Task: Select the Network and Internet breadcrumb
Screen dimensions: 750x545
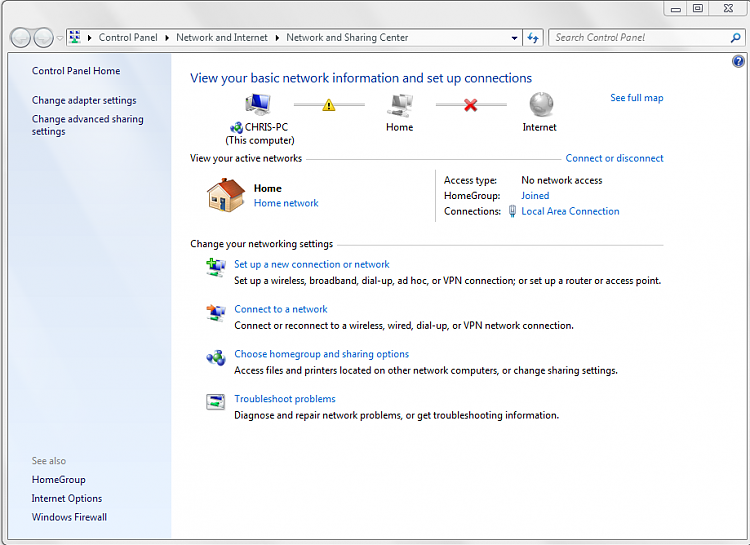Action: [x=222, y=37]
